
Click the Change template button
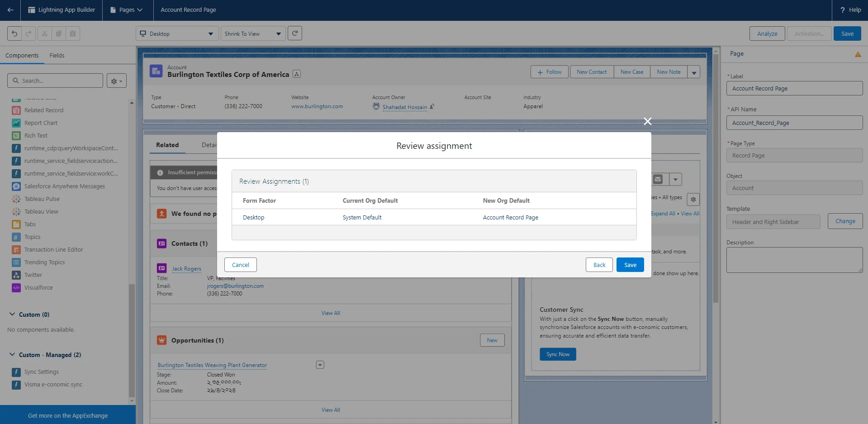point(845,221)
